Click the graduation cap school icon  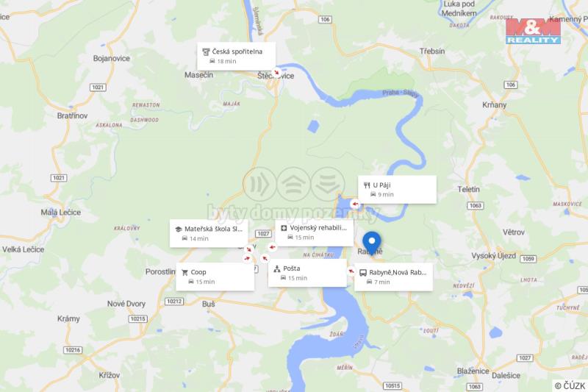pos(179,229)
